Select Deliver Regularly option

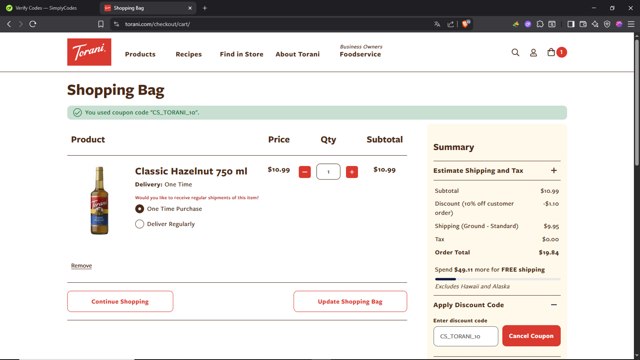click(140, 224)
